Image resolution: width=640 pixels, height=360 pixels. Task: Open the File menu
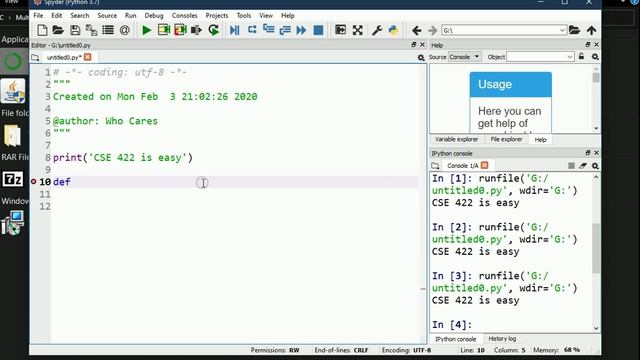click(x=38, y=16)
